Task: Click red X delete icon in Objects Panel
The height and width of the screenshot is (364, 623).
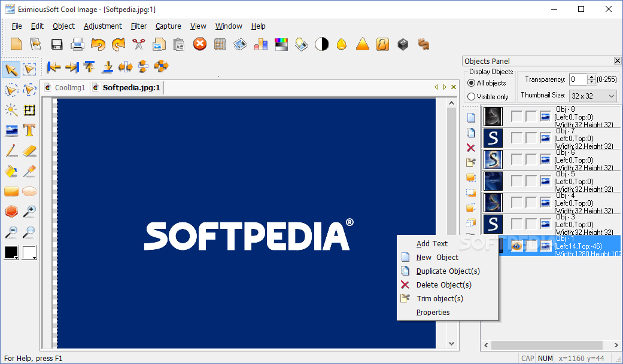Action: click(x=471, y=148)
